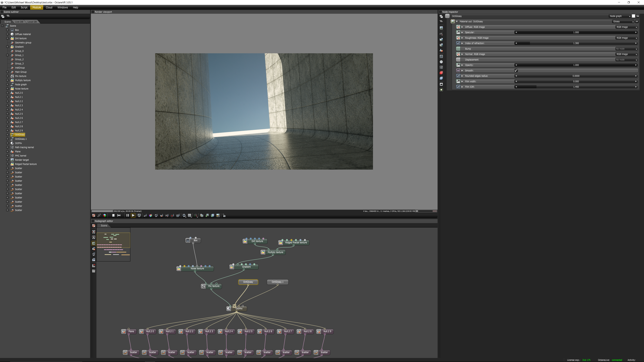Open the Glossy material type dropdown
Viewport: 644px width, 362px height.
pyautogui.click(x=623, y=21)
